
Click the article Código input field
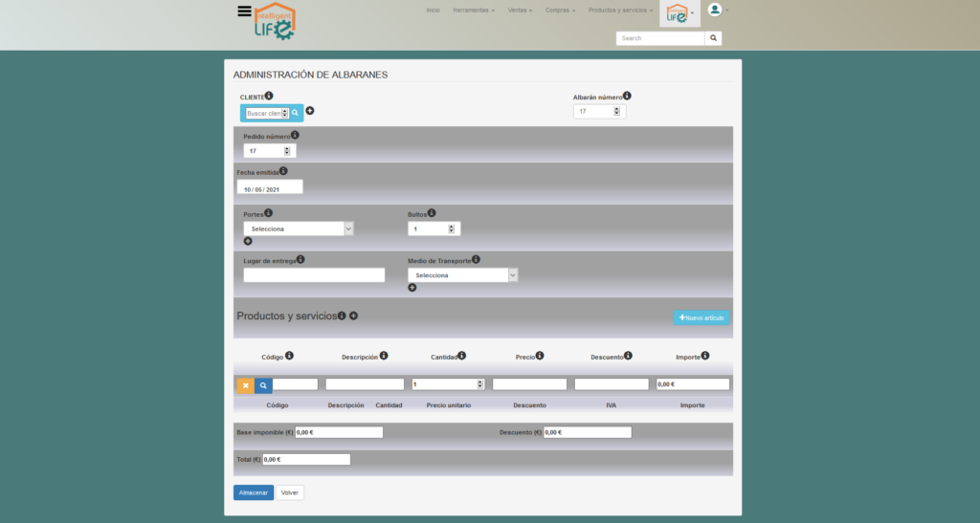point(295,384)
